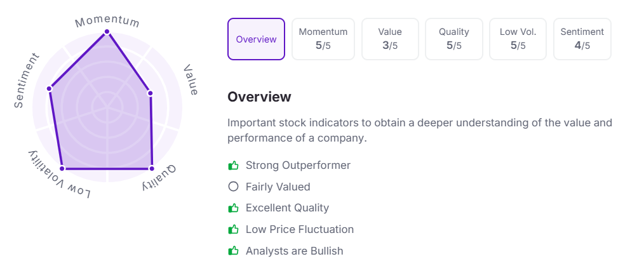Click the Value data point on radar chart
The width and height of the screenshot is (644, 266).
pos(151,93)
